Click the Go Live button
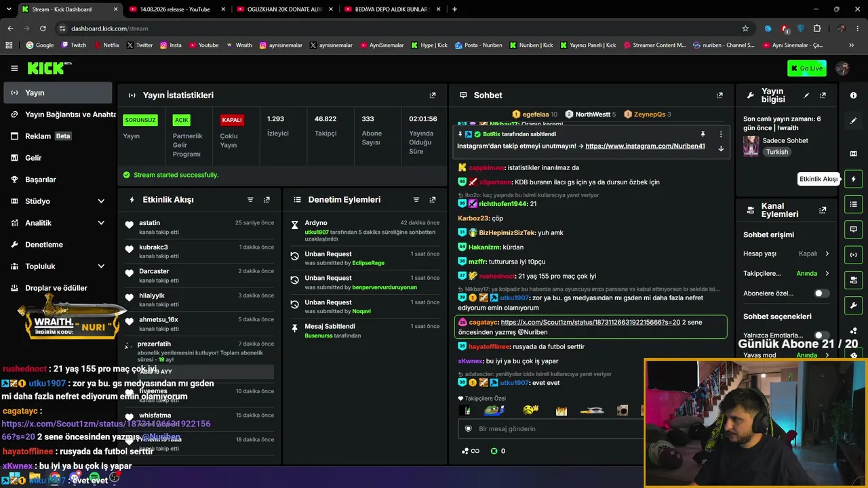 [x=806, y=68]
